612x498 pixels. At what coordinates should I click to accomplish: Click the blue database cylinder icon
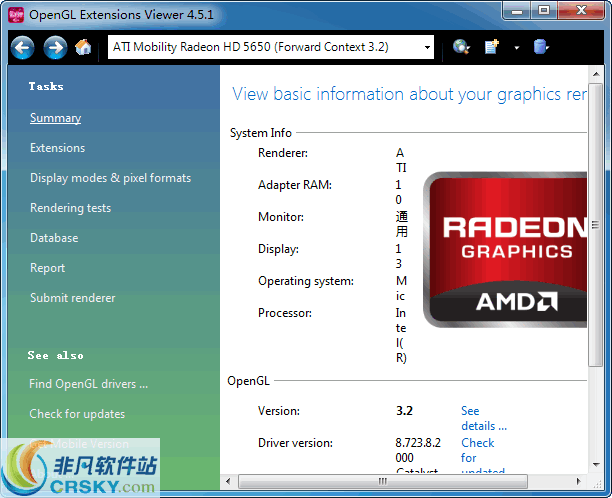[x=541, y=47]
